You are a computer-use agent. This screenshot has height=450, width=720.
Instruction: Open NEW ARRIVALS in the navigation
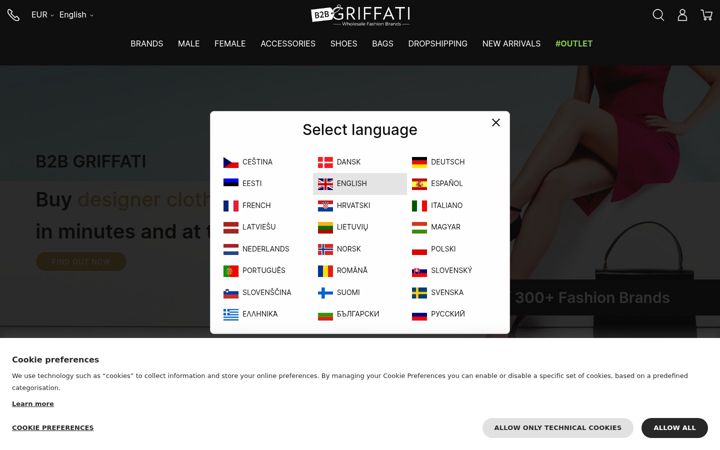(x=511, y=44)
